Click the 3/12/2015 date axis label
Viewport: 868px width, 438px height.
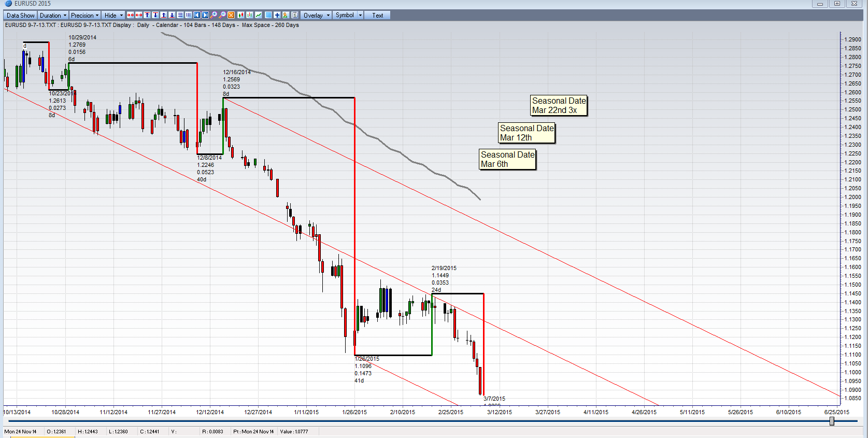pos(500,412)
